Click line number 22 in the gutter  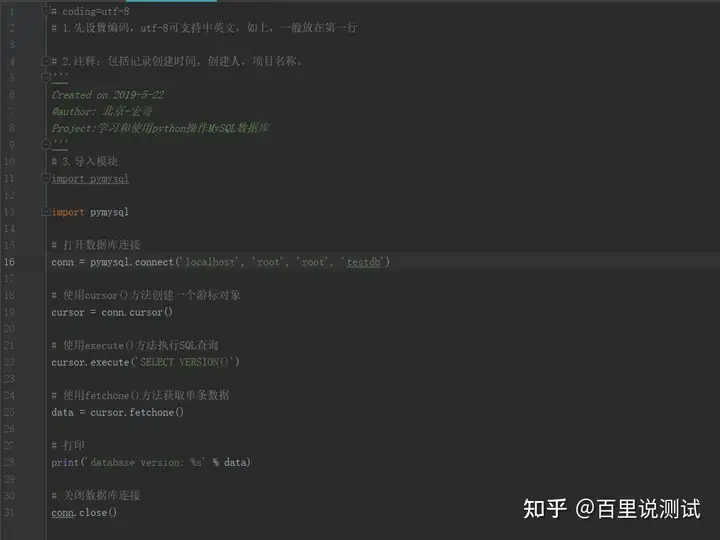tap(10, 362)
